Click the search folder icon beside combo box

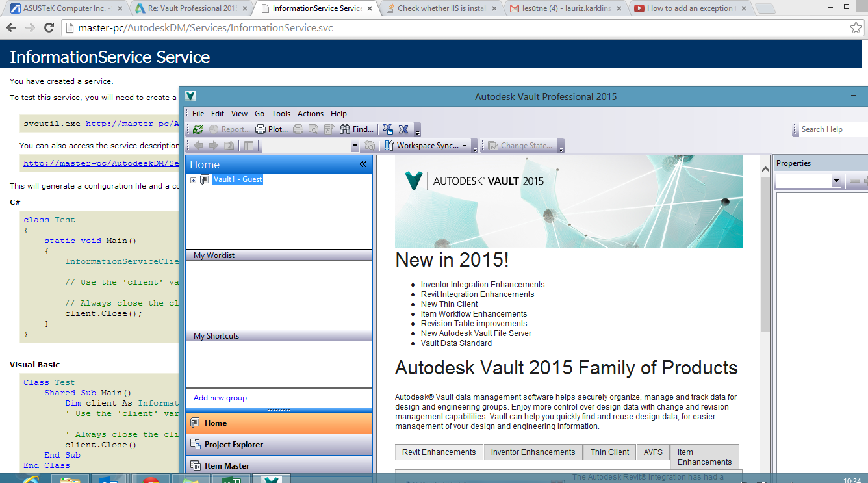pyautogui.click(x=370, y=146)
